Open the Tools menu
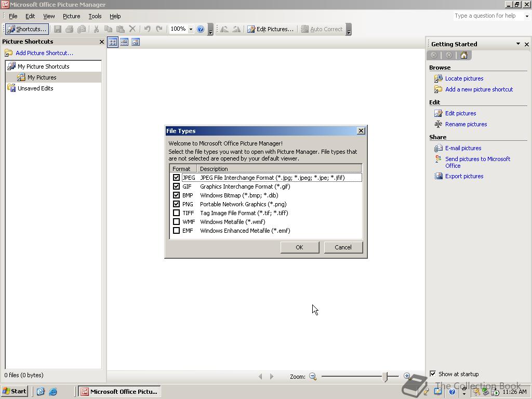 [95, 16]
